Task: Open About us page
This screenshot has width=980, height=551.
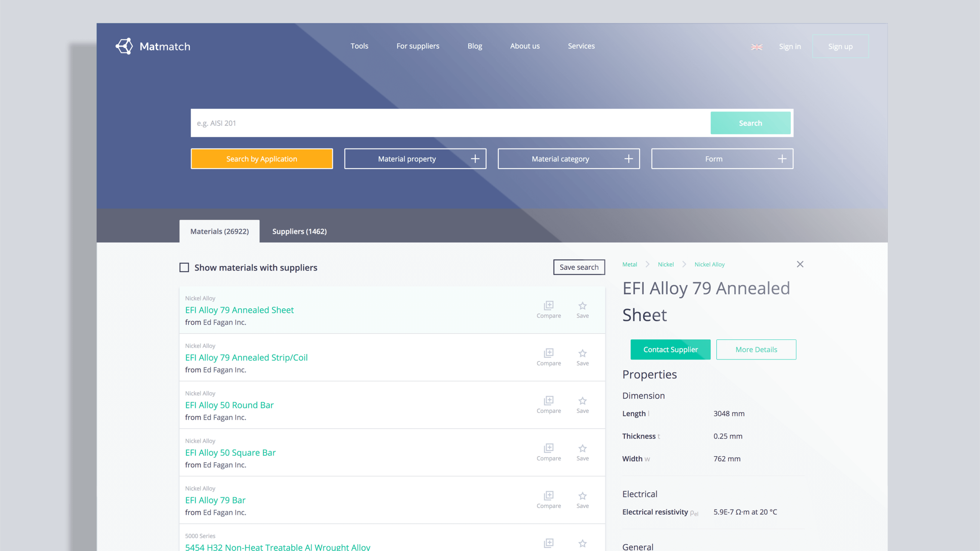Action: tap(525, 46)
